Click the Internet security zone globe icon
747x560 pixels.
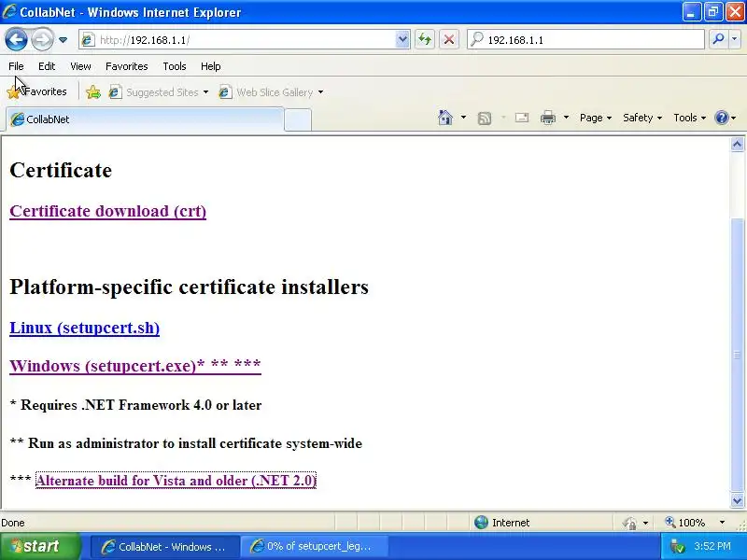click(481, 523)
